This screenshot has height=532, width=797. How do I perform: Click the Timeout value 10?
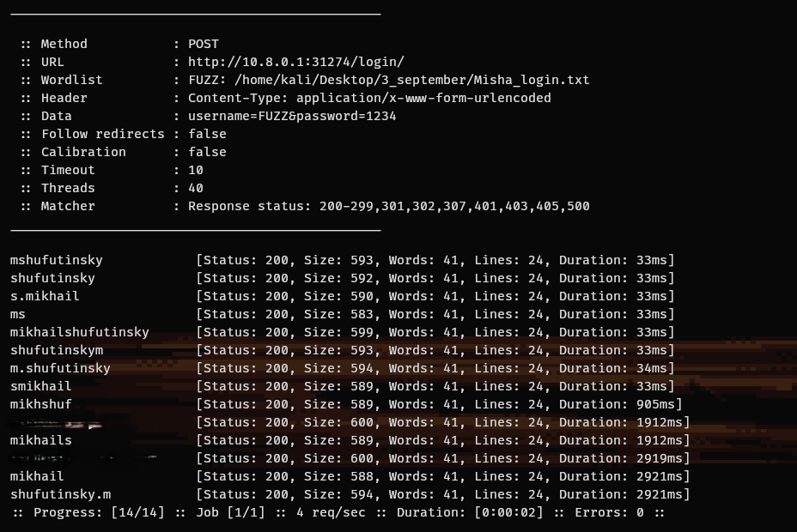coord(196,170)
